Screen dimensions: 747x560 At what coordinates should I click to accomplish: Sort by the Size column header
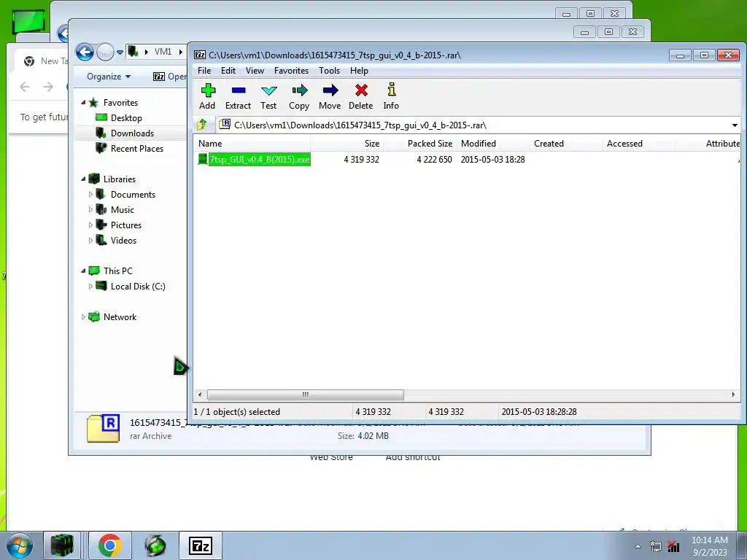point(347,144)
